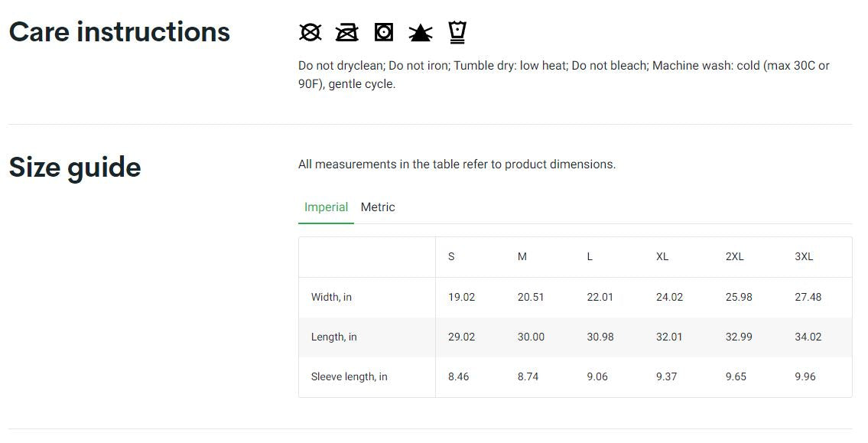This screenshot has height=443, width=868.
Task: Select the Imperial tab
Action: [326, 207]
